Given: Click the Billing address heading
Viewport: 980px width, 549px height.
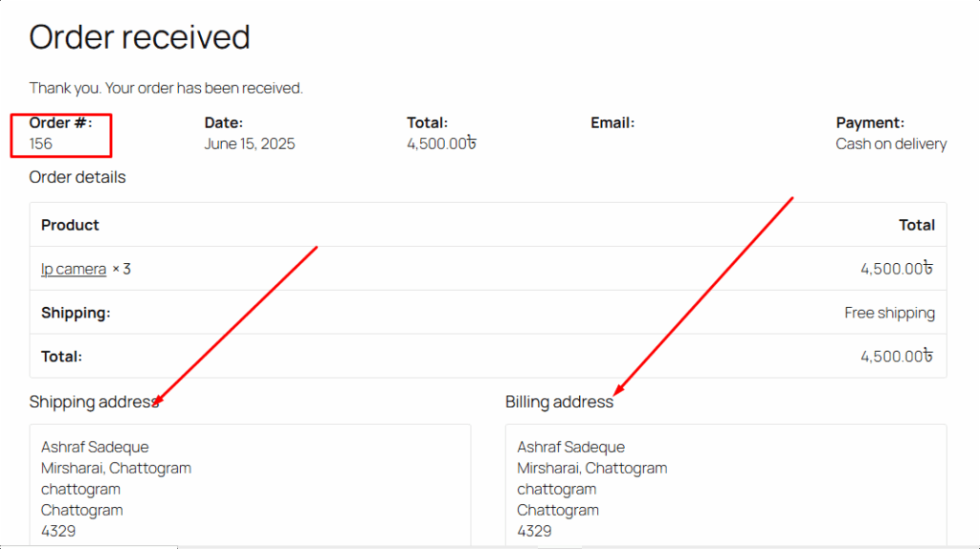Looking at the screenshot, I should pos(559,402).
